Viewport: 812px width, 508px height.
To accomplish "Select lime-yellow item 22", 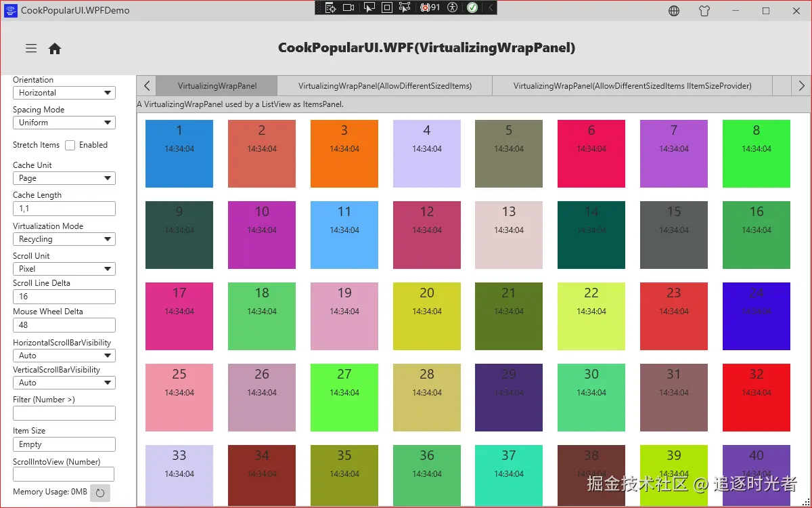I will [591, 316].
